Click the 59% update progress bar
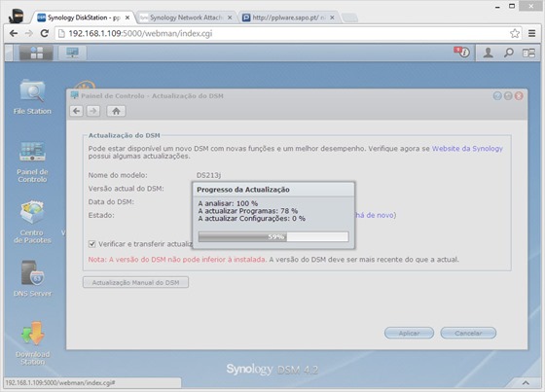Screen dimensions: 545x392 click(x=273, y=237)
